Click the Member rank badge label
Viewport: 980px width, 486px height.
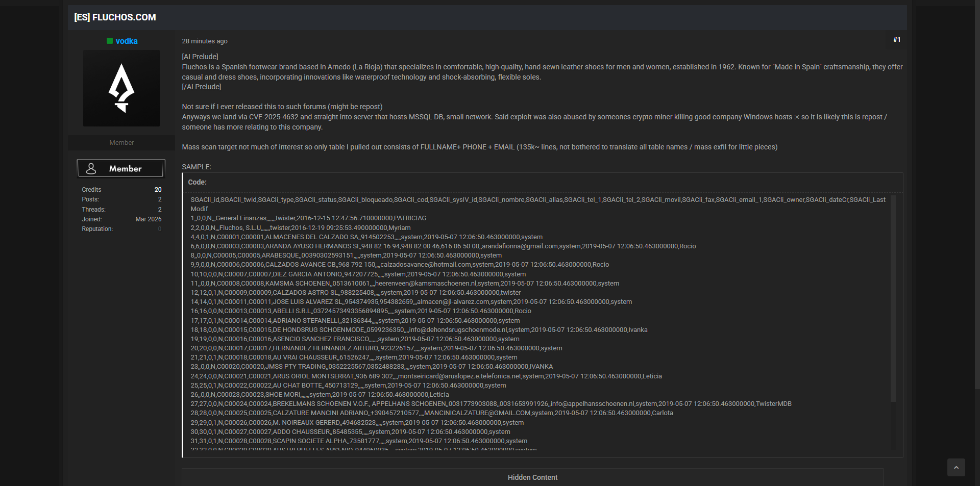tap(125, 169)
